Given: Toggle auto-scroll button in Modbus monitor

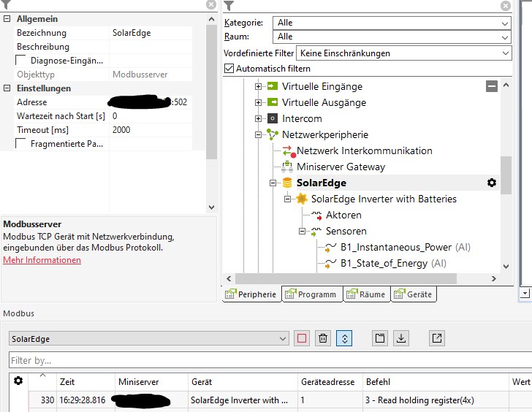Looking at the screenshot, I should 344,338.
